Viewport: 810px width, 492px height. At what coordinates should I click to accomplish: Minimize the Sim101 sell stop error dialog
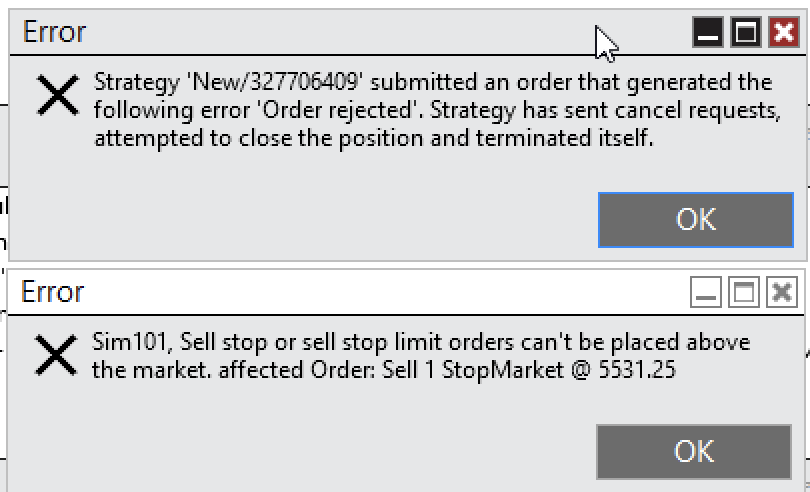[706, 293]
